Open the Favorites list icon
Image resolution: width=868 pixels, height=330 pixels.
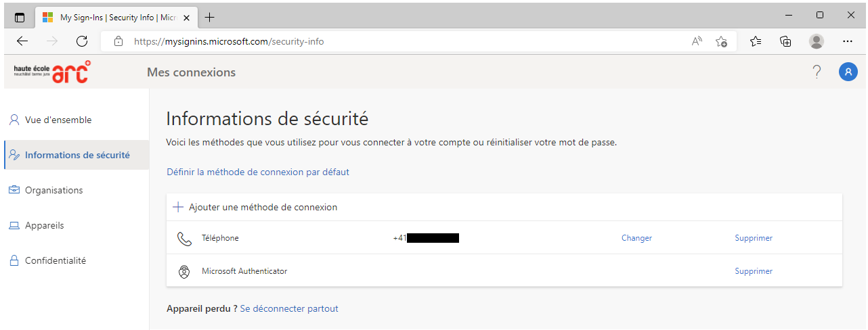[756, 41]
